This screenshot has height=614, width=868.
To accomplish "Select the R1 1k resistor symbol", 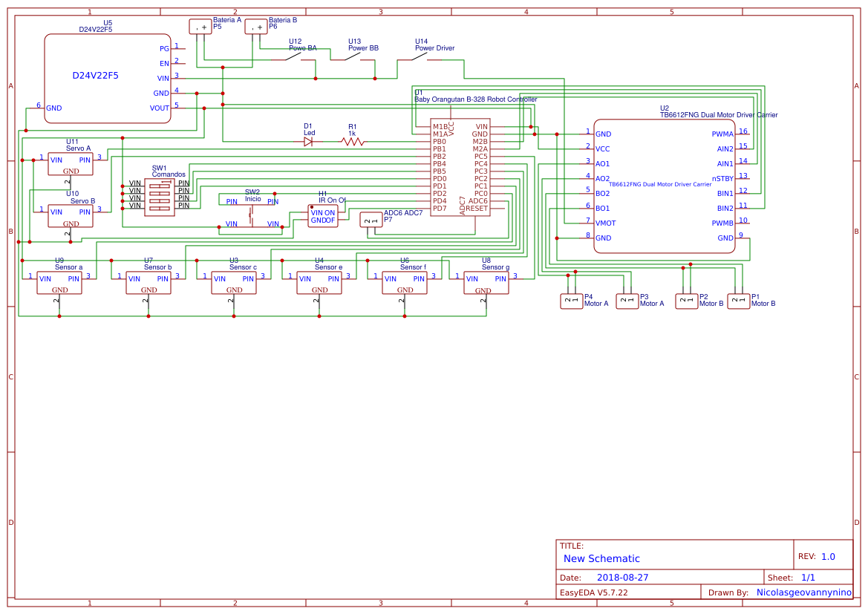I will click(353, 142).
